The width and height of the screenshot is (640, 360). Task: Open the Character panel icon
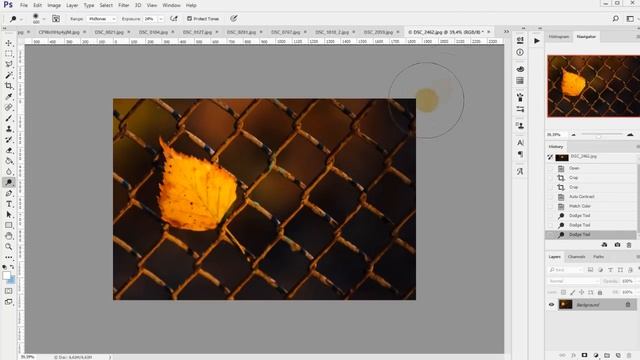(x=520, y=142)
